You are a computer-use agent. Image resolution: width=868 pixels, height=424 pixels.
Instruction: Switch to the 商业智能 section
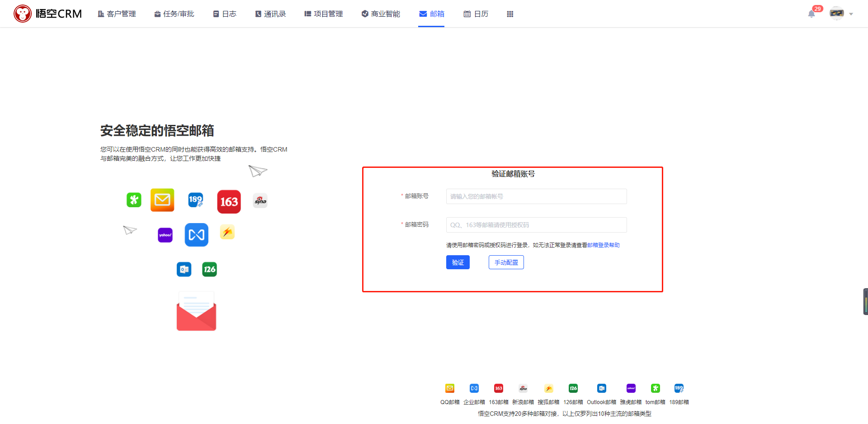(381, 14)
